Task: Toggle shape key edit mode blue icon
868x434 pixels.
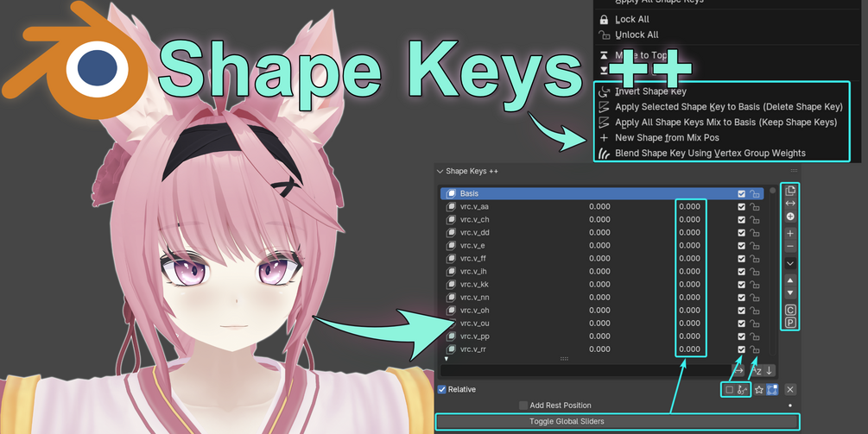Action: [x=772, y=390]
